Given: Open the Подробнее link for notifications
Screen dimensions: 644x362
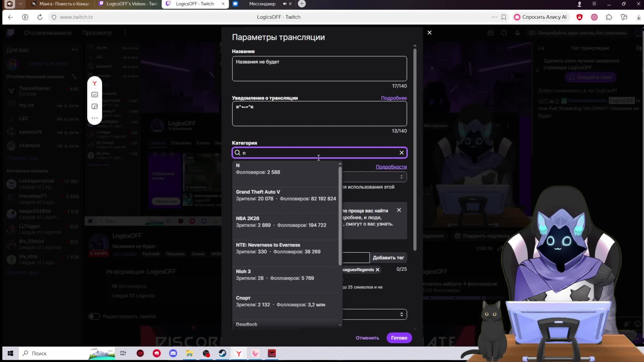Looking at the screenshot, I should [x=394, y=98].
